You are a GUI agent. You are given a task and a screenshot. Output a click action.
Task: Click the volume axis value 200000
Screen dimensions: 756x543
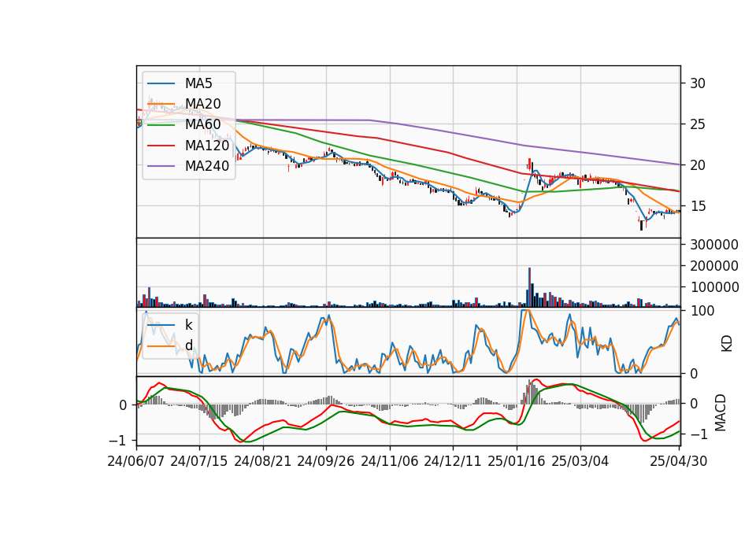coord(714,266)
